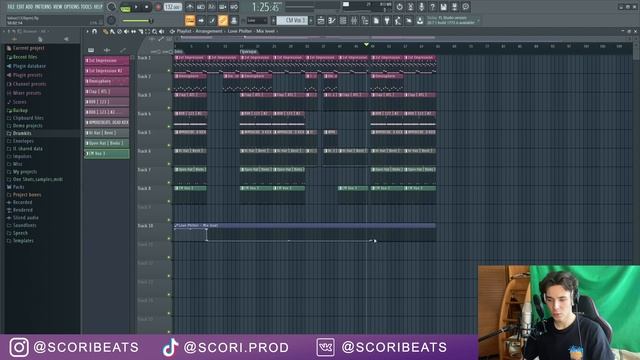Select the playlist paint brush tool
Screen dimensions: 640x360
112,31
